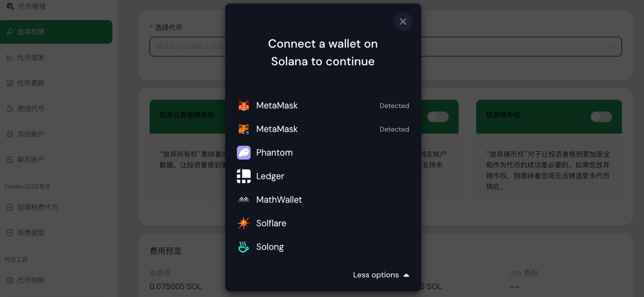The height and width of the screenshot is (297, 644).
Task: Select the MathWallet name
Action: point(279,200)
